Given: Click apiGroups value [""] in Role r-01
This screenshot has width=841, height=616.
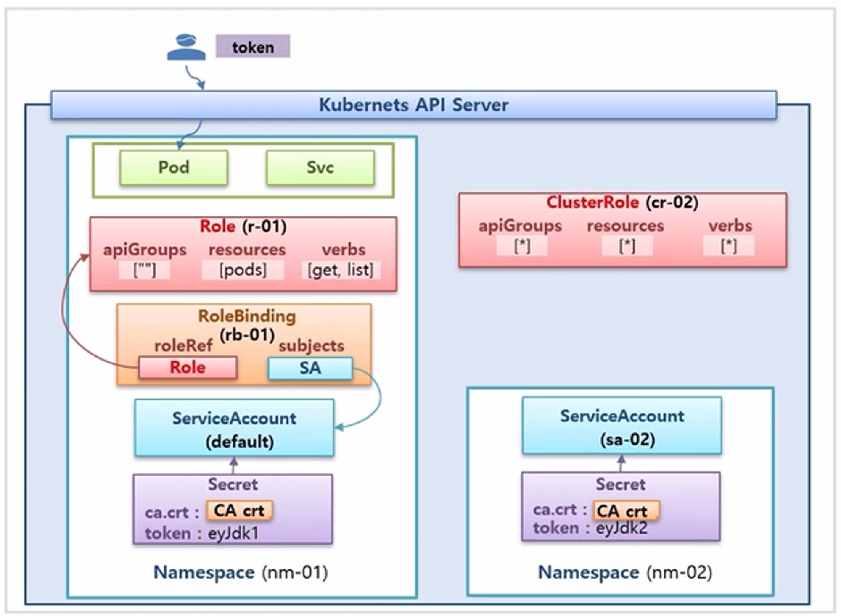Looking at the screenshot, I should coord(145,270).
